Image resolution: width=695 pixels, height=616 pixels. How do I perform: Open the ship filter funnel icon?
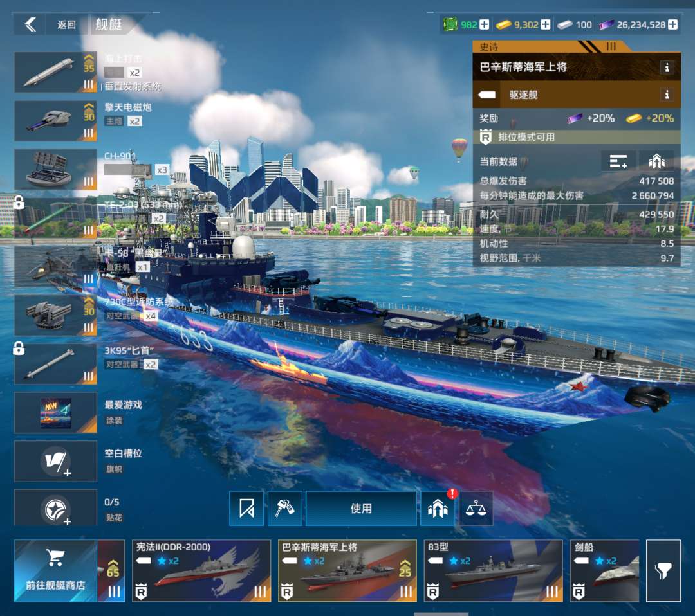663,570
